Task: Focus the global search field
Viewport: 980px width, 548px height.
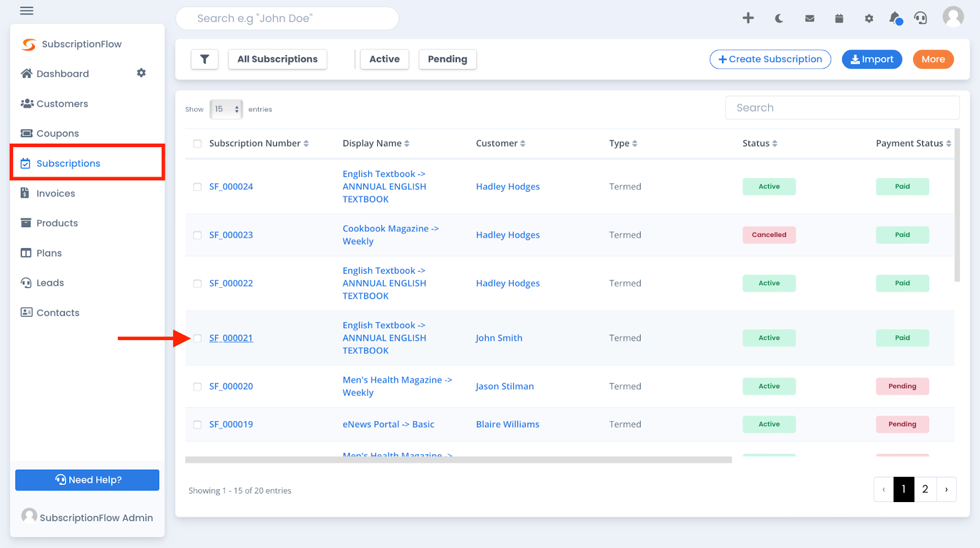Action: click(x=287, y=18)
